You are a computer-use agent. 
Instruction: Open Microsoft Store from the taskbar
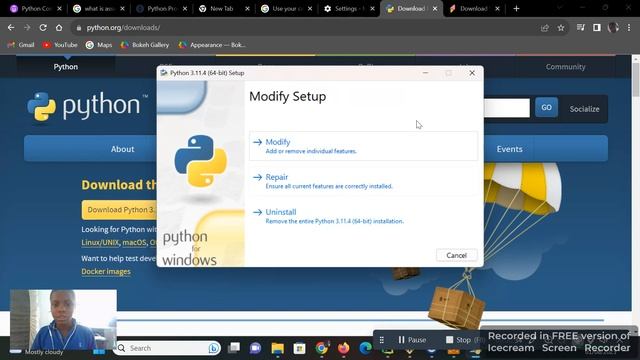(300, 348)
